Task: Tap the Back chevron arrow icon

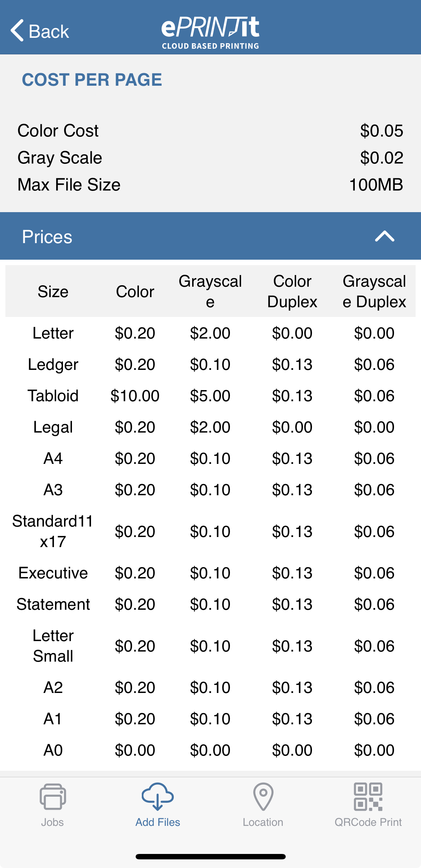Action: [x=17, y=31]
